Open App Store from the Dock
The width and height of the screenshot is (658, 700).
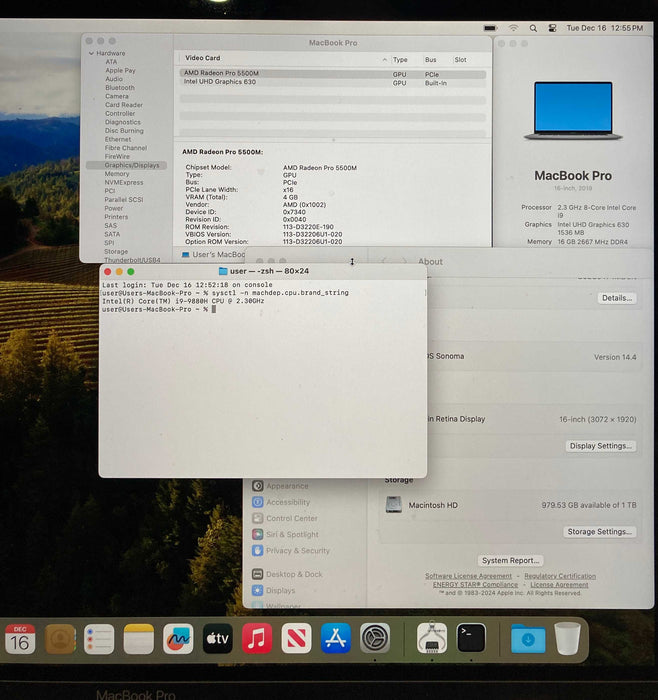point(336,639)
